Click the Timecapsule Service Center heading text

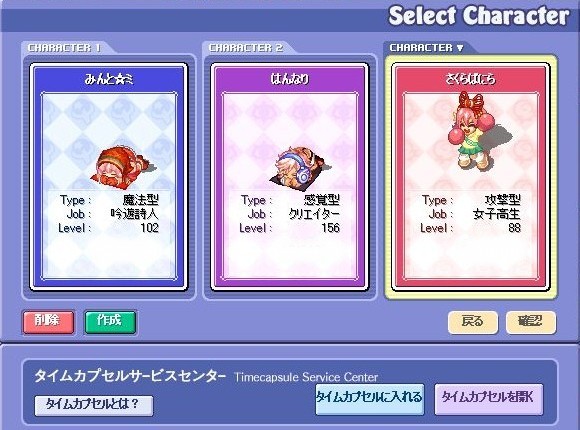pyautogui.click(x=306, y=377)
